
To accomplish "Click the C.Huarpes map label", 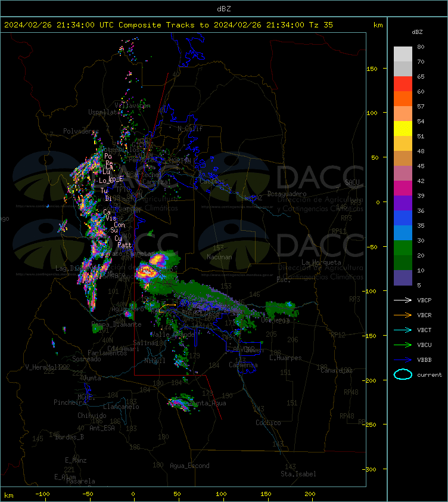I will 285,358.
